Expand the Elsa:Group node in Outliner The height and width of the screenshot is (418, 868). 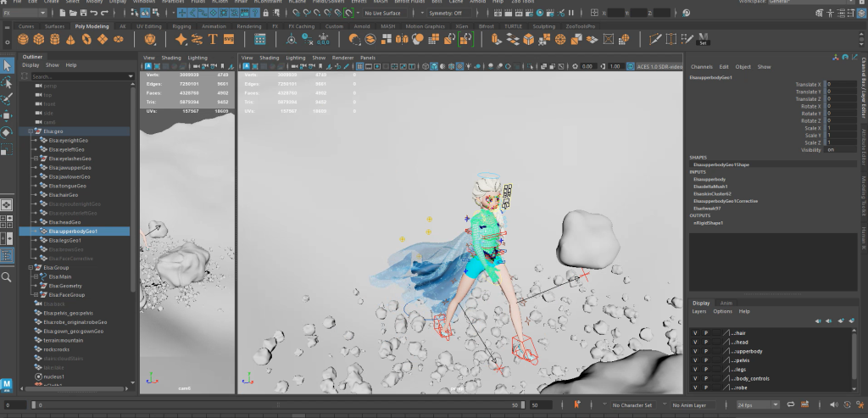pos(31,267)
